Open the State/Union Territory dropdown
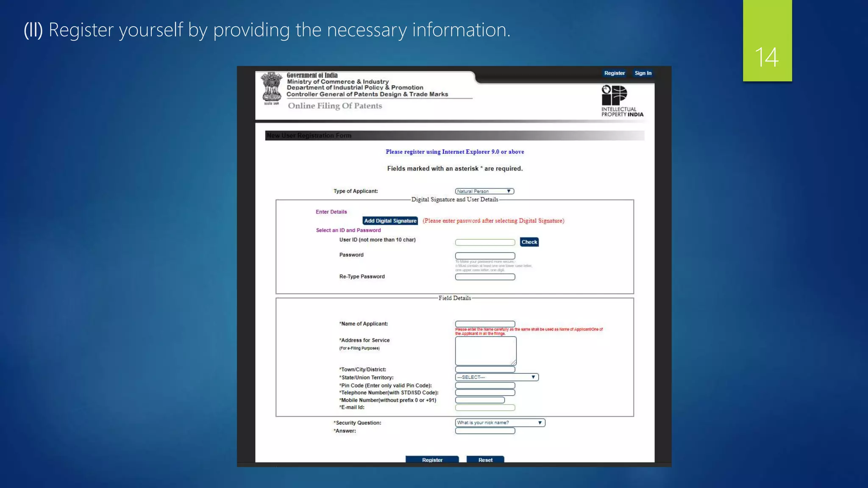Viewport: 868px width, 488px height. pyautogui.click(x=497, y=377)
